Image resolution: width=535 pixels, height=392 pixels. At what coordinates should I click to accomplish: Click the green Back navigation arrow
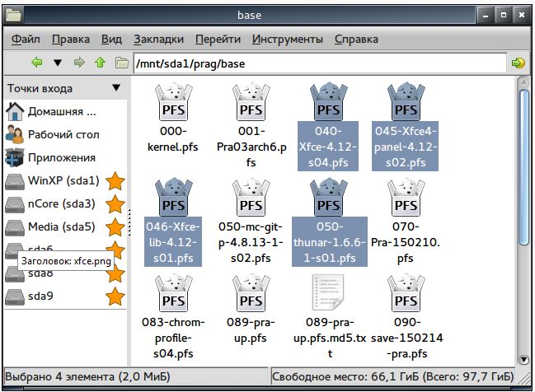[x=36, y=63]
